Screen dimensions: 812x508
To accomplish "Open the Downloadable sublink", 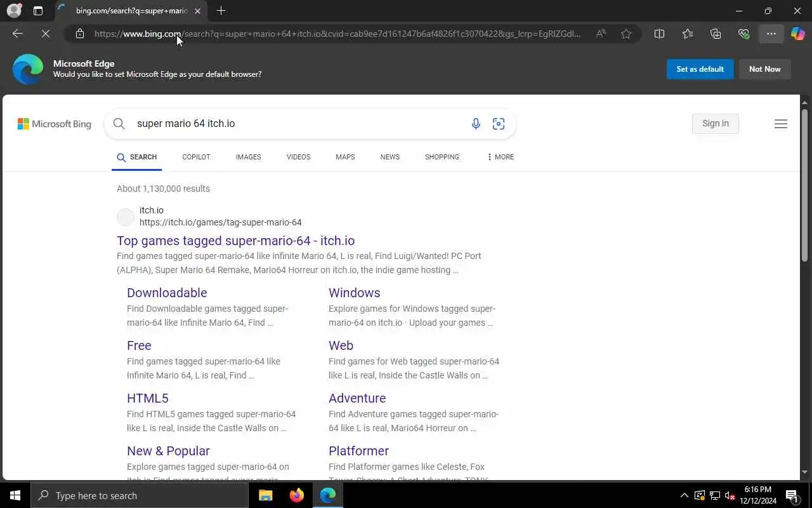I will tap(167, 293).
